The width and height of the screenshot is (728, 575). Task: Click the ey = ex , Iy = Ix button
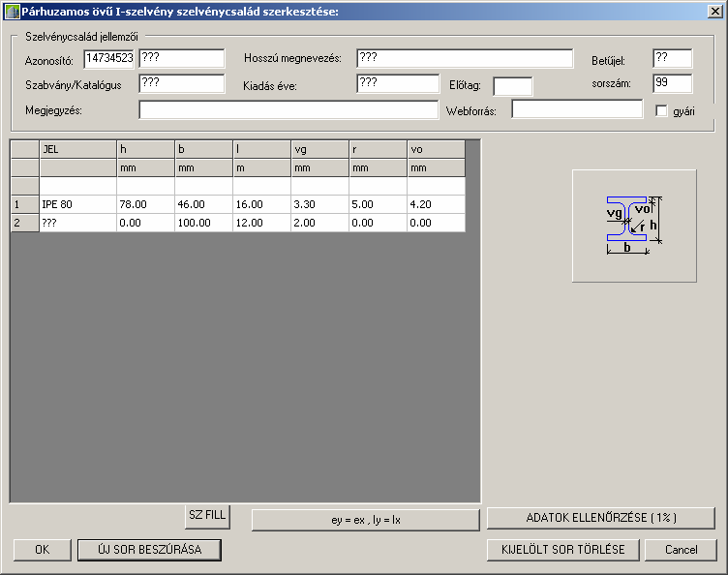coord(365,520)
